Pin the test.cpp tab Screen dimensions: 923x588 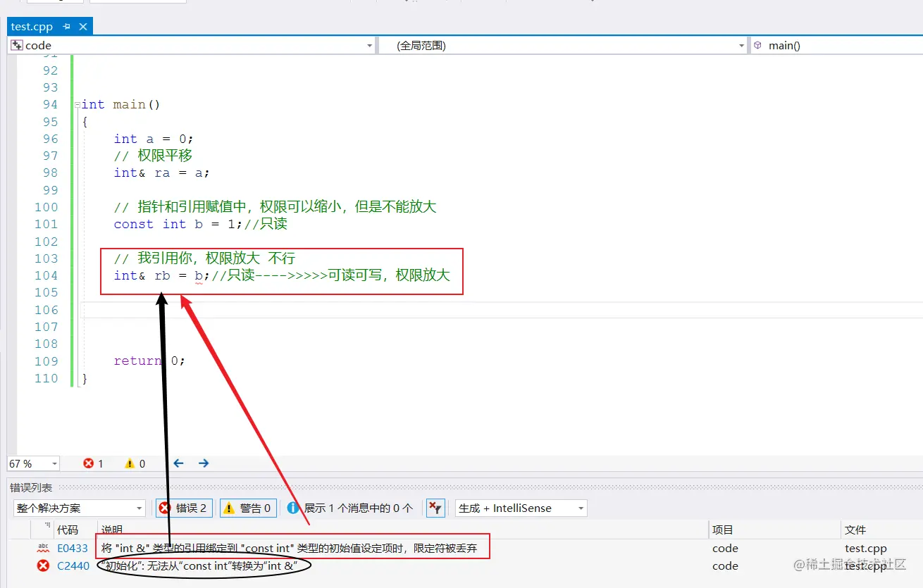click(67, 27)
